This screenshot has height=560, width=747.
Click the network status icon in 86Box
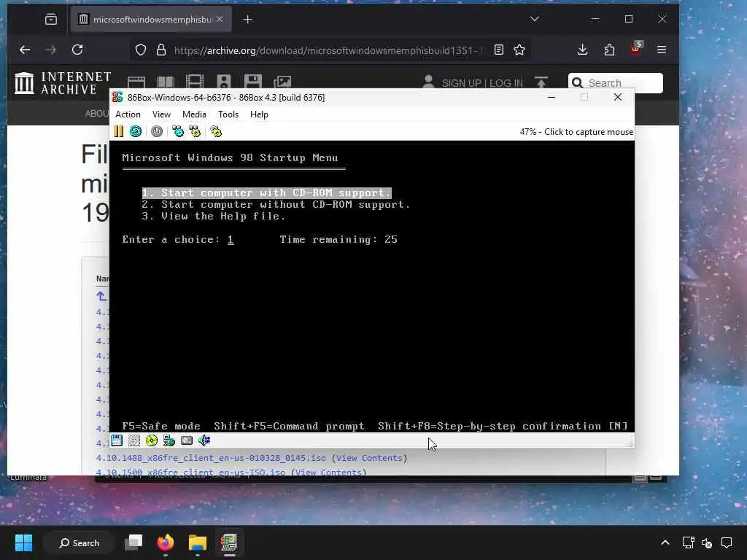click(169, 440)
